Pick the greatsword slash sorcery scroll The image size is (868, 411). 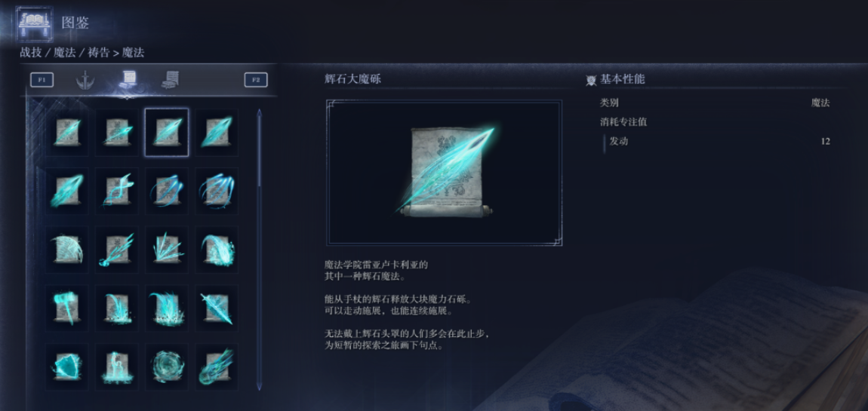point(217,308)
